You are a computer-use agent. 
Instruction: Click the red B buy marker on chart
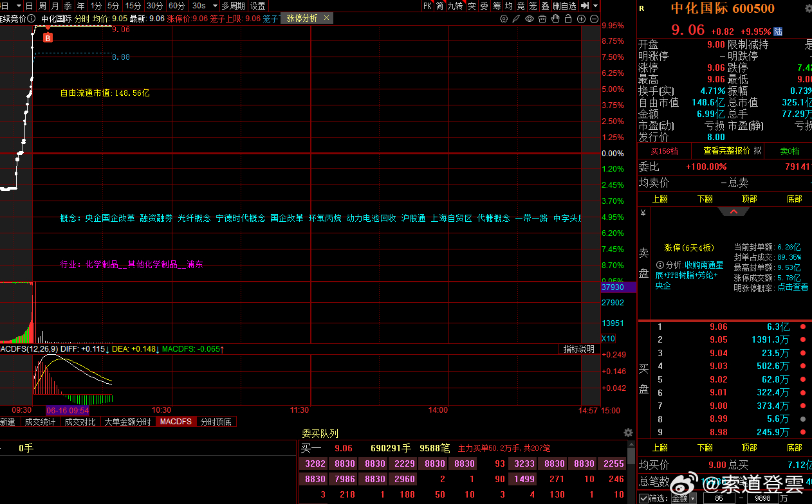[x=48, y=38]
